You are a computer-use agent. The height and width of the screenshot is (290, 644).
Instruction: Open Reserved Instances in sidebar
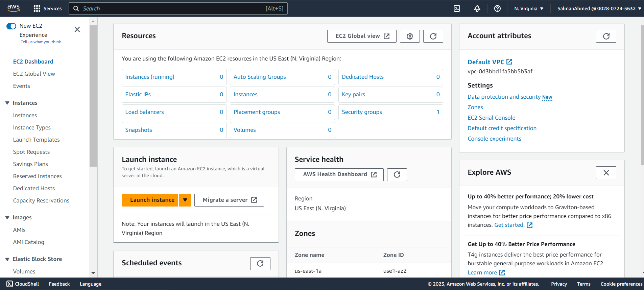coord(38,176)
